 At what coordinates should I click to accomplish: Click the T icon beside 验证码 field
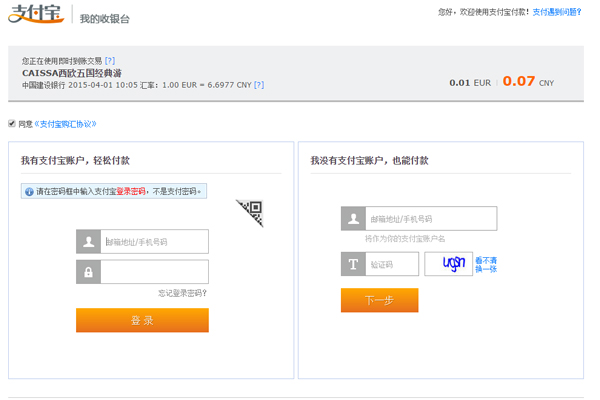click(x=353, y=264)
